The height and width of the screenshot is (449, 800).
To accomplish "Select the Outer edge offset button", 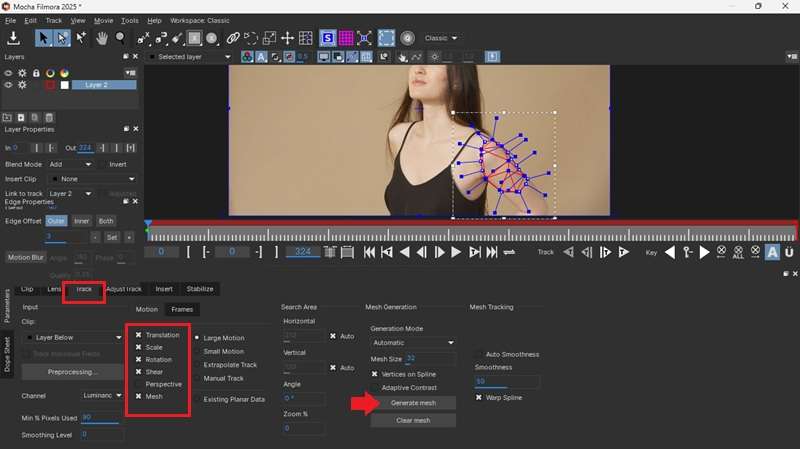I will [56, 221].
